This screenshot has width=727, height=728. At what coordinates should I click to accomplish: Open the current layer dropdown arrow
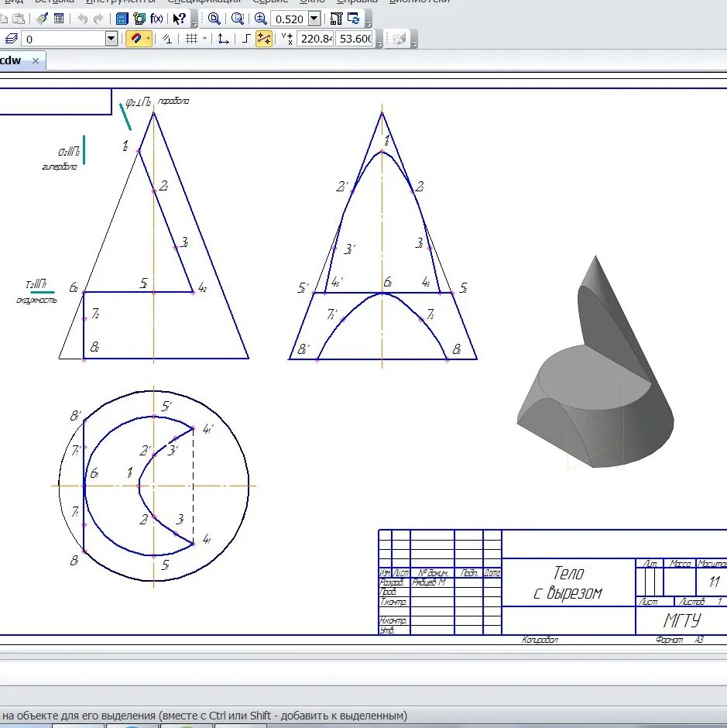pyautogui.click(x=111, y=39)
